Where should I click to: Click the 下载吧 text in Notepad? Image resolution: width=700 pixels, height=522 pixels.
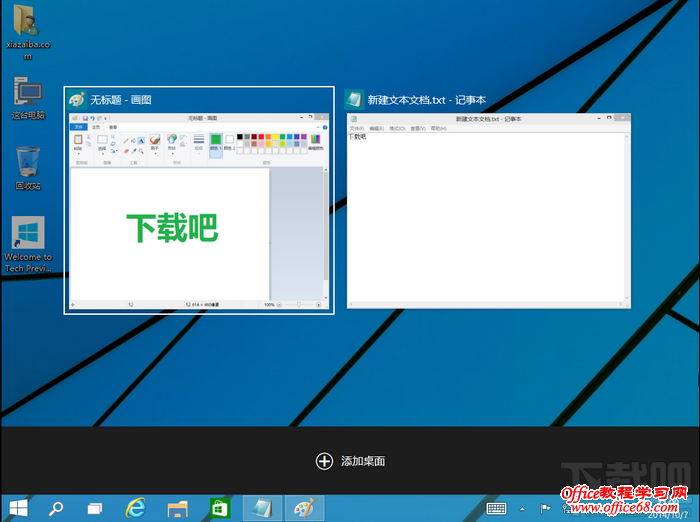pyautogui.click(x=357, y=137)
